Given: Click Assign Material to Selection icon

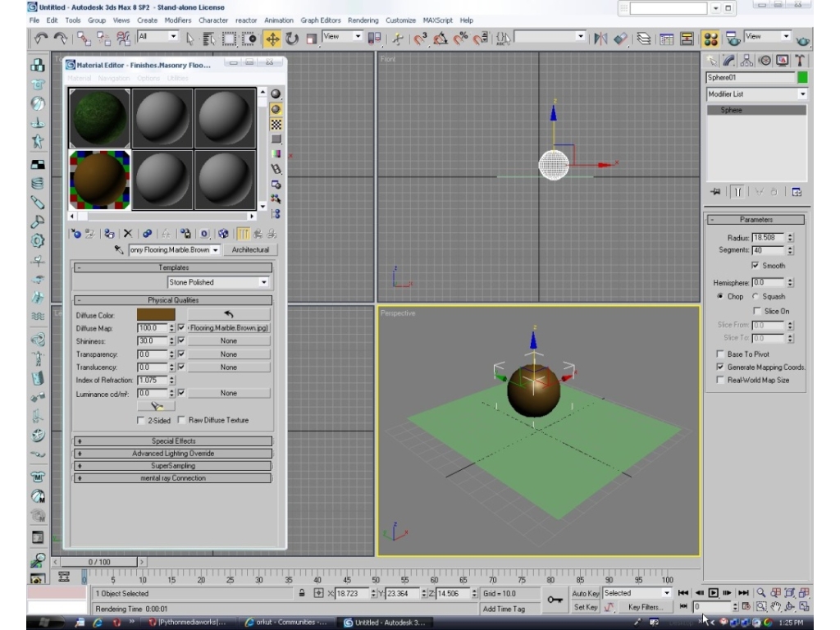Looking at the screenshot, I should 109,234.
